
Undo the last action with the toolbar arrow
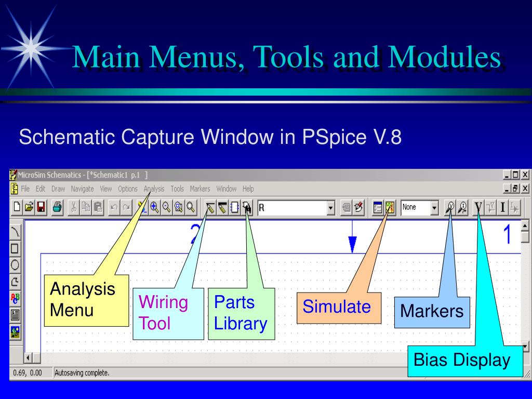[x=114, y=207]
